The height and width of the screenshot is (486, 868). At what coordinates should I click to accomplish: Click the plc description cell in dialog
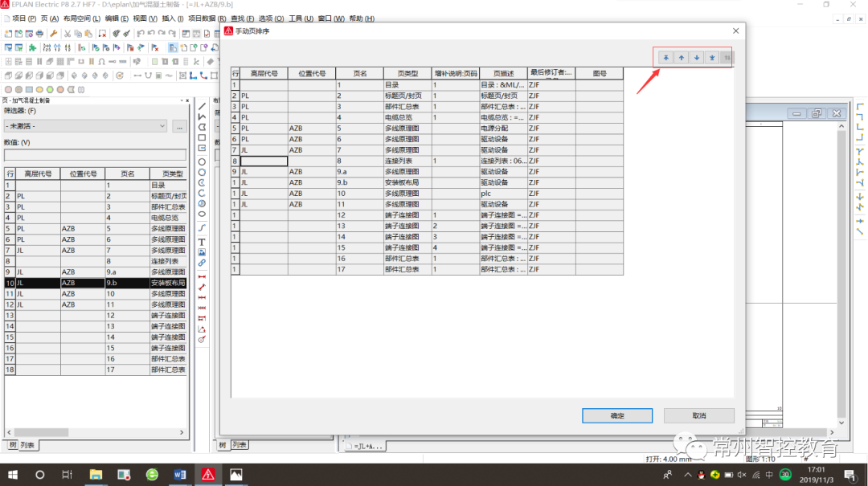click(x=503, y=194)
